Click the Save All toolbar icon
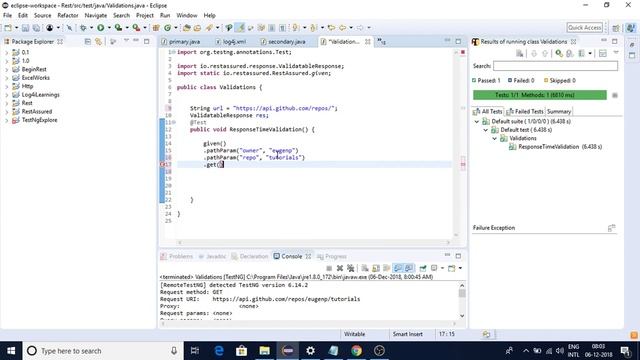 36,28
